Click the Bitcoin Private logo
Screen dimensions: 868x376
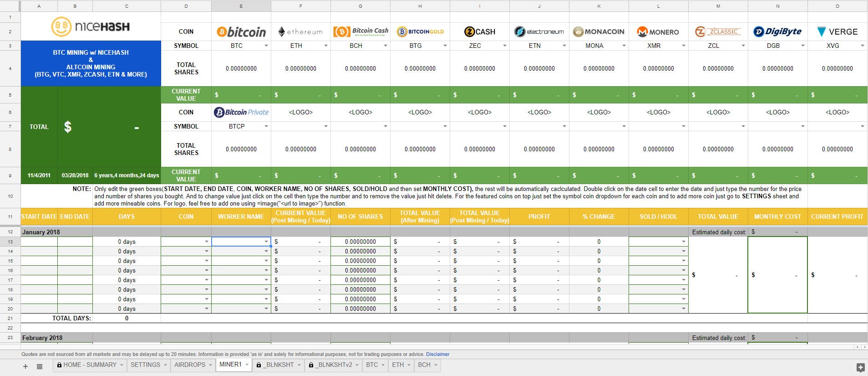[x=241, y=112]
